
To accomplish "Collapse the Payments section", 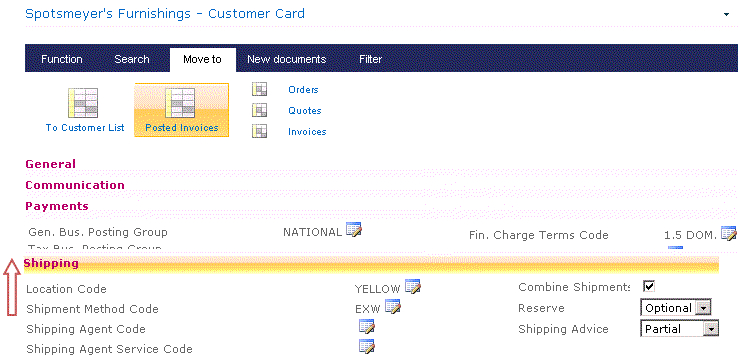I will [x=57, y=206].
